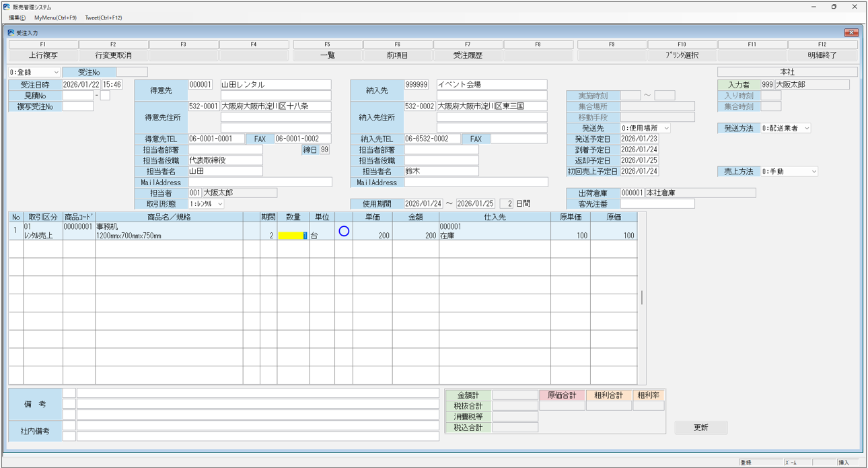Click the 更新 update button

(x=700, y=428)
